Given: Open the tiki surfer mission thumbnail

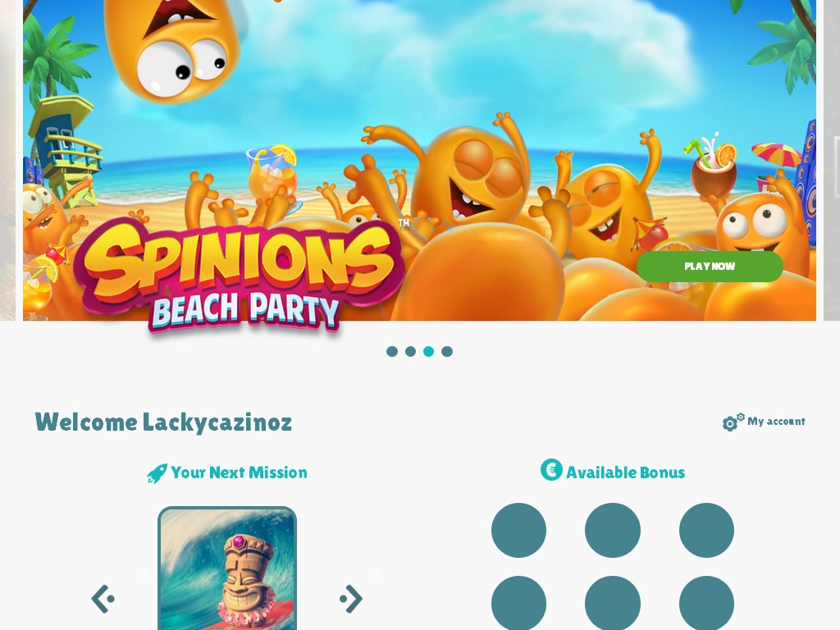Looking at the screenshot, I should click(x=227, y=568).
